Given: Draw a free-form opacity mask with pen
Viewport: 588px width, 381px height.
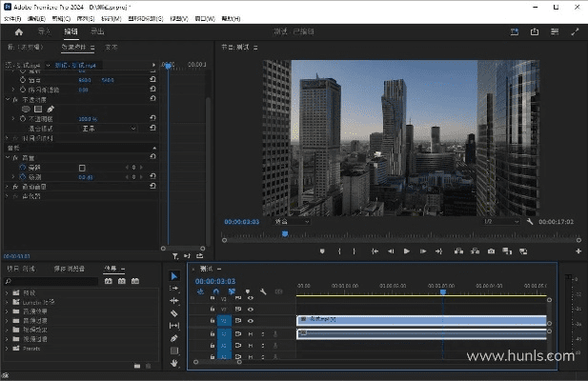Looking at the screenshot, I should 51,109.
